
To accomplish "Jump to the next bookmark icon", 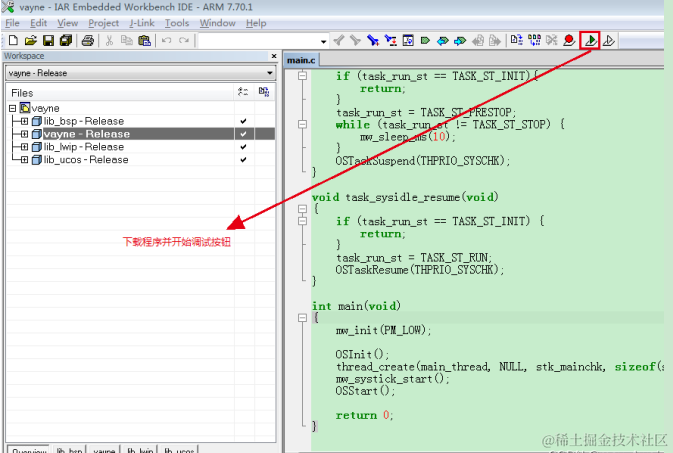I will click(460, 41).
